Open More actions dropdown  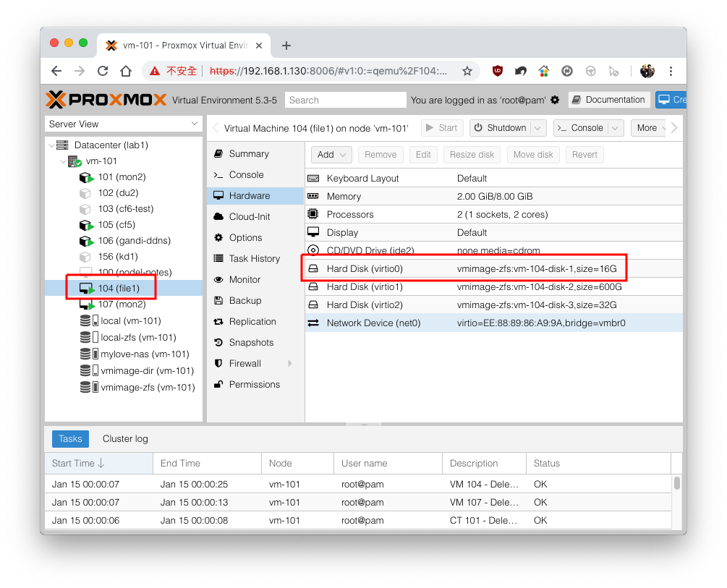pyautogui.click(x=649, y=128)
